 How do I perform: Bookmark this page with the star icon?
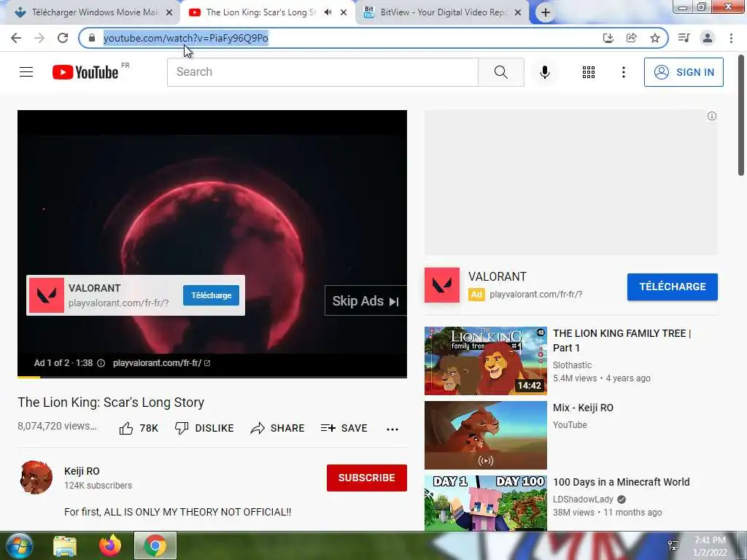click(655, 38)
